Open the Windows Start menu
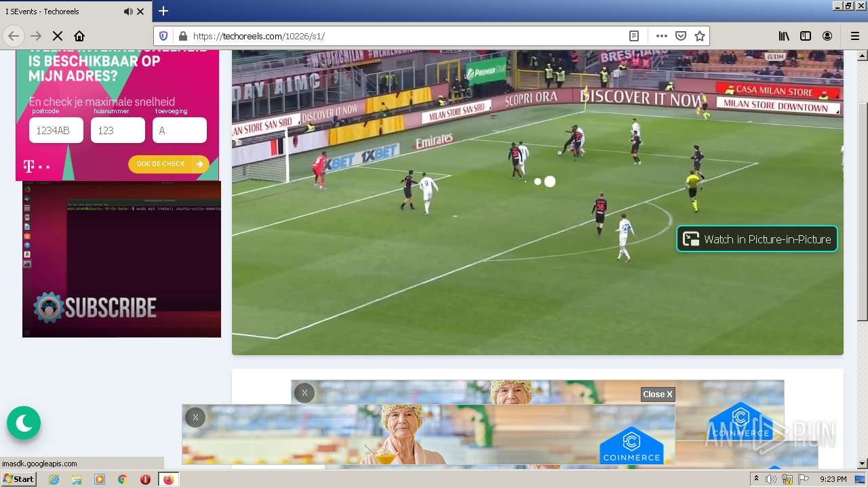Image resolution: width=868 pixels, height=488 pixels. (x=18, y=479)
